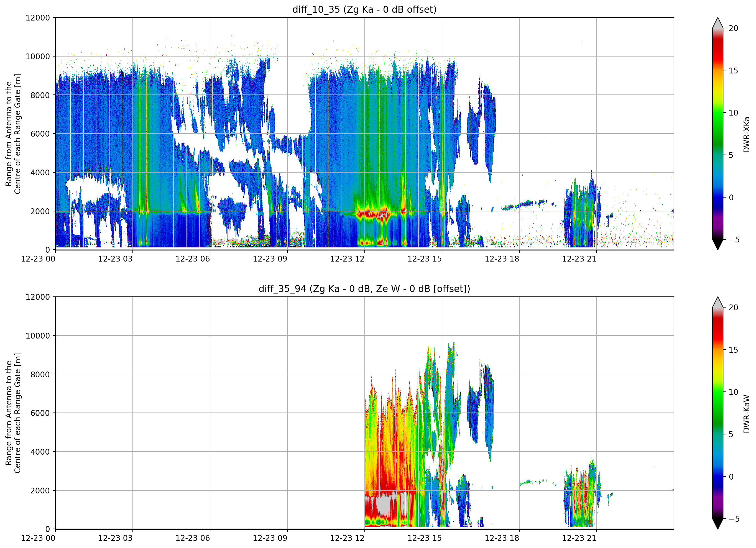
Task: Click the "12-23 00" x-tick under the diff_10_35 plot
Action: click(38, 259)
